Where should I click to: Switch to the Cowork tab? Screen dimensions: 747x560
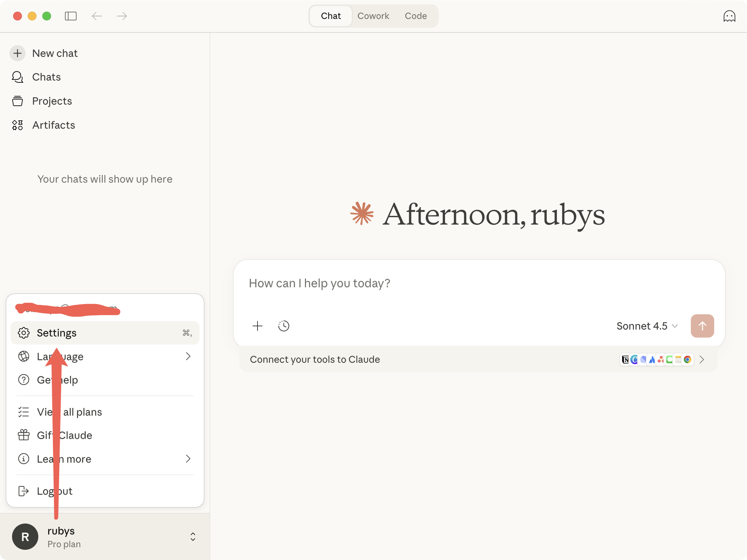373,16
